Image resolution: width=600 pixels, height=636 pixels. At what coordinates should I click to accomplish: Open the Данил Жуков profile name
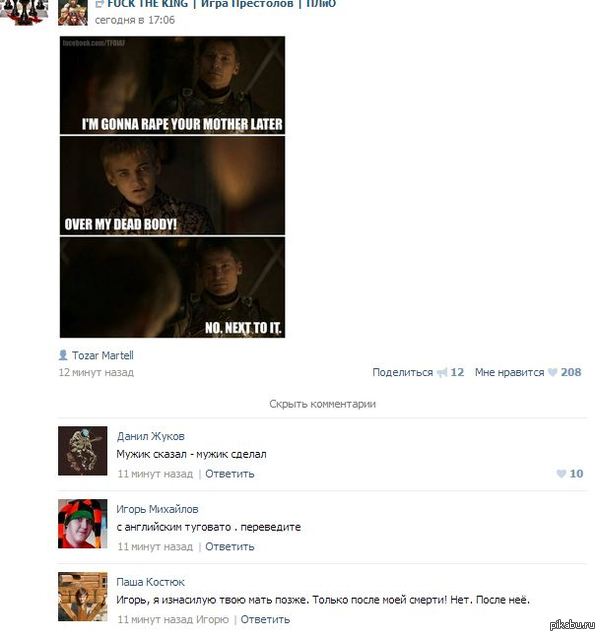pyautogui.click(x=151, y=436)
